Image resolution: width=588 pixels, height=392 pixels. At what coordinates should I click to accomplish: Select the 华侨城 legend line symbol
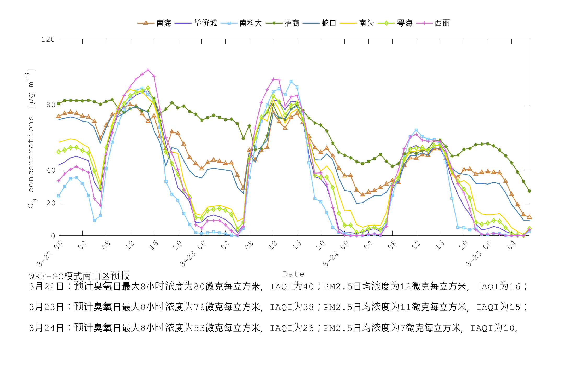click(184, 23)
